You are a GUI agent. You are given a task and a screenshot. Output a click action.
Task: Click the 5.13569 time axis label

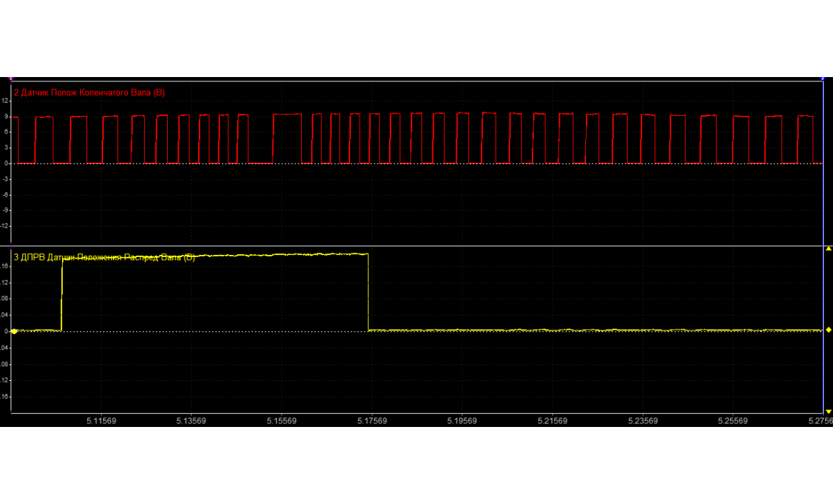(x=190, y=421)
